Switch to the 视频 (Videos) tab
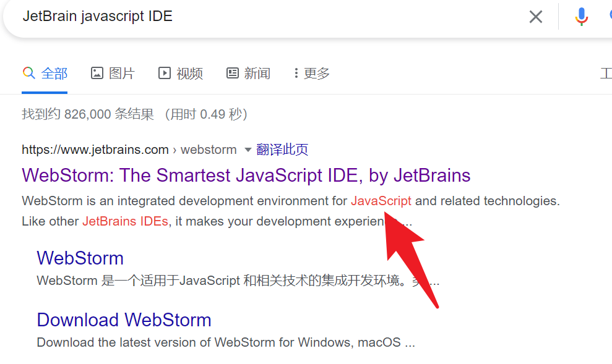 [x=180, y=74]
